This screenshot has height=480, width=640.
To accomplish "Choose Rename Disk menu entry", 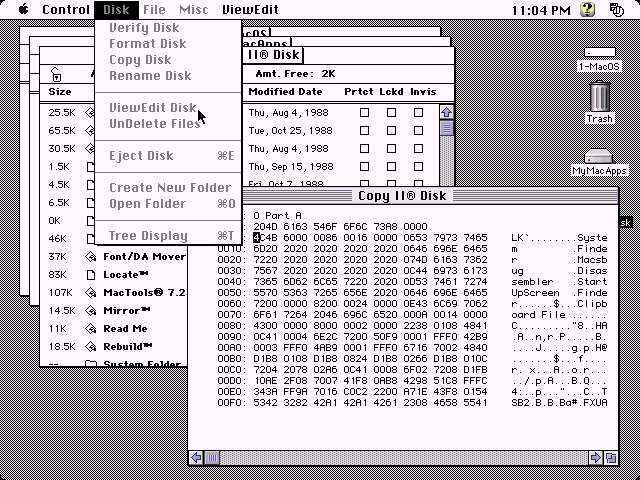I will pos(168,76).
